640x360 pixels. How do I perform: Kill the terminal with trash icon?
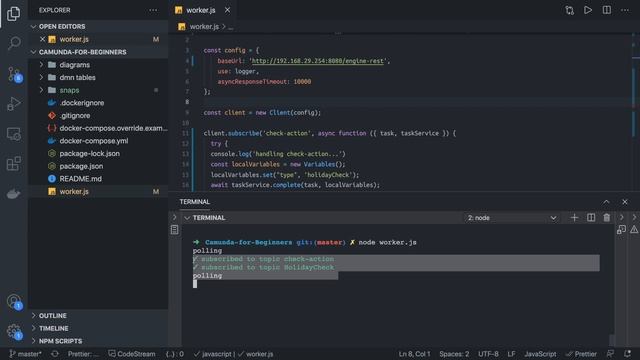click(x=607, y=218)
